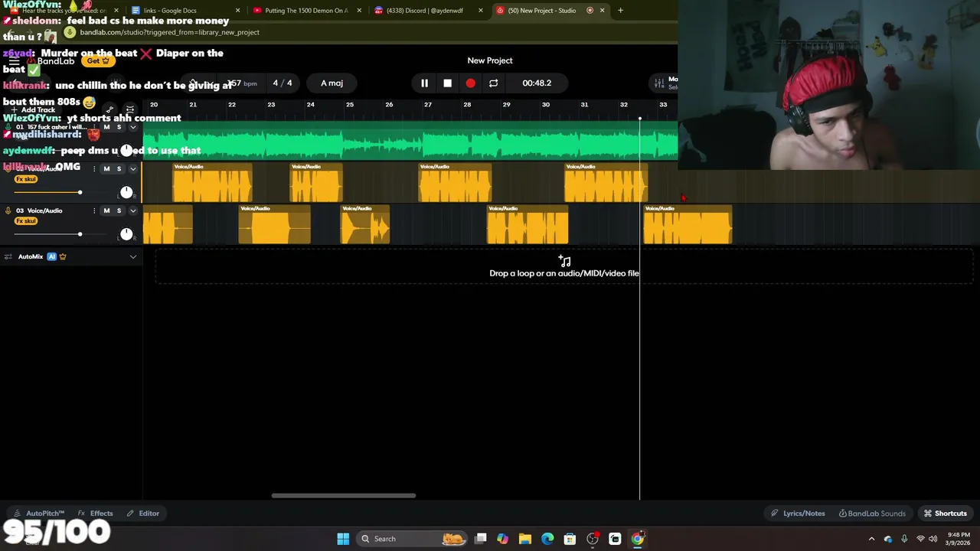Open three-dot menu on track 03
This screenshot has height=551, width=980.
click(95, 210)
